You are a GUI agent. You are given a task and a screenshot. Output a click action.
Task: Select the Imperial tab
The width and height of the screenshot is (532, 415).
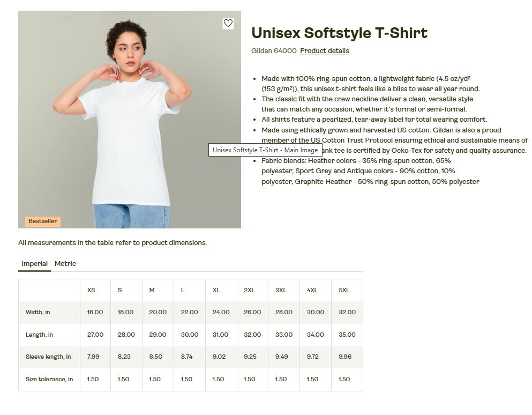34,264
